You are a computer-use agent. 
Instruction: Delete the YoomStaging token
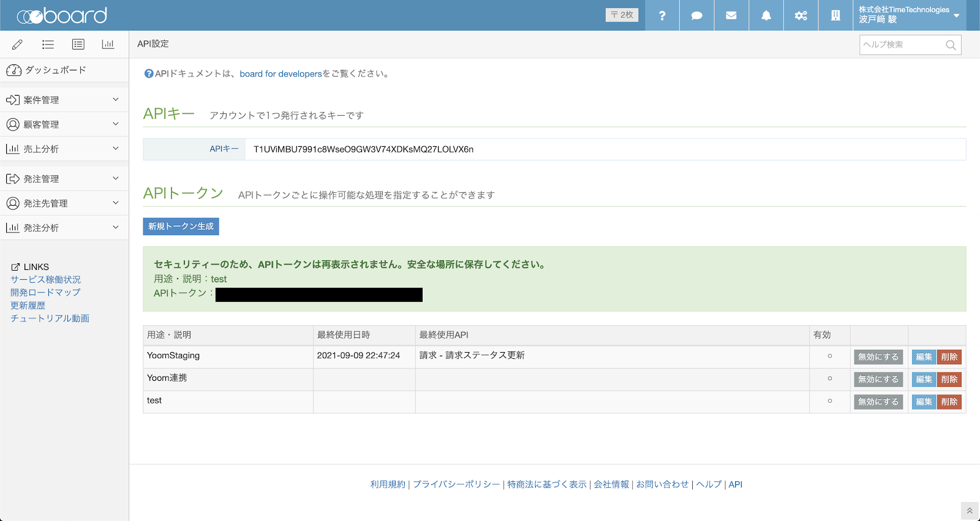[x=949, y=357]
